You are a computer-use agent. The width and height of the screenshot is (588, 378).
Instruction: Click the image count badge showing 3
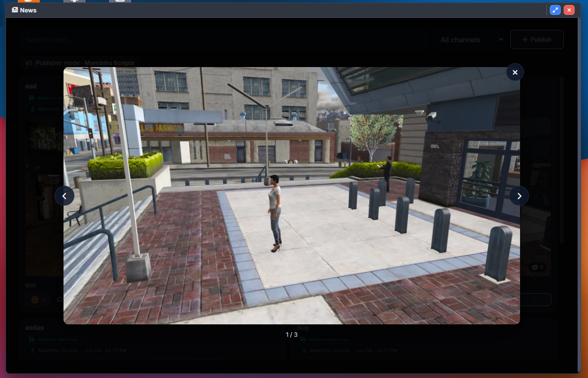pyautogui.click(x=538, y=267)
